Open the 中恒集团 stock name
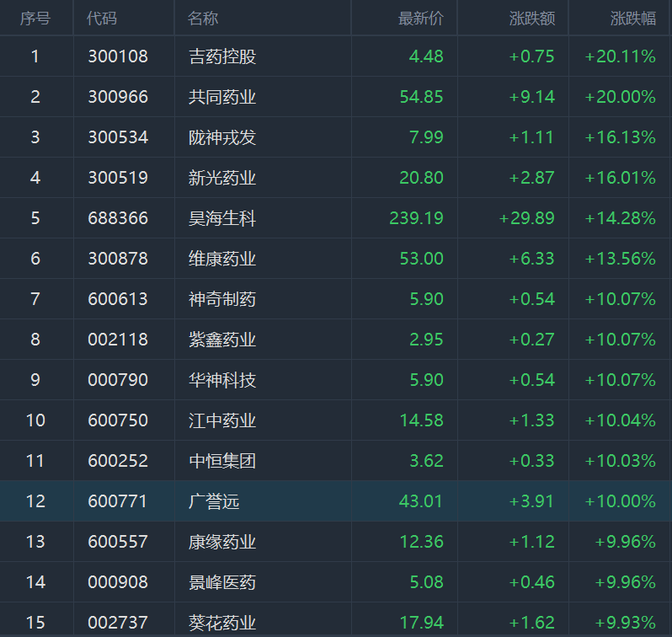The height and width of the screenshot is (637, 672). 222,461
